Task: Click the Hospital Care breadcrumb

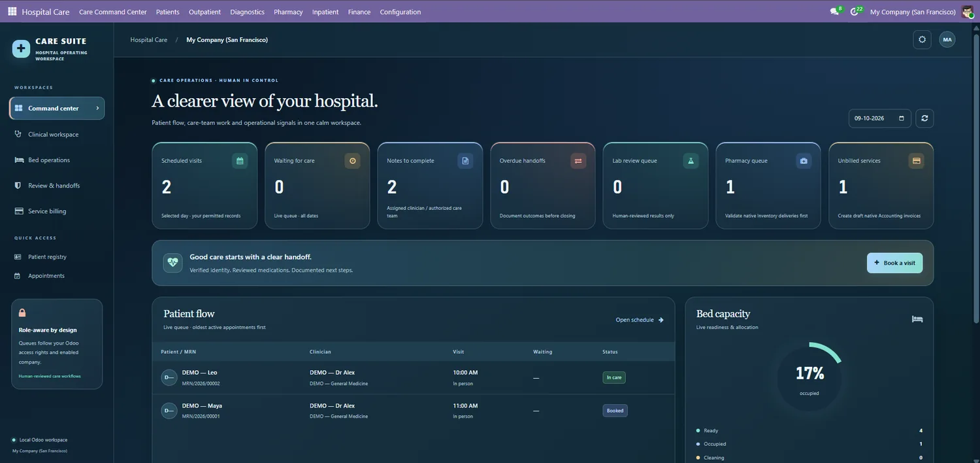Action: [x=149, y=40]
